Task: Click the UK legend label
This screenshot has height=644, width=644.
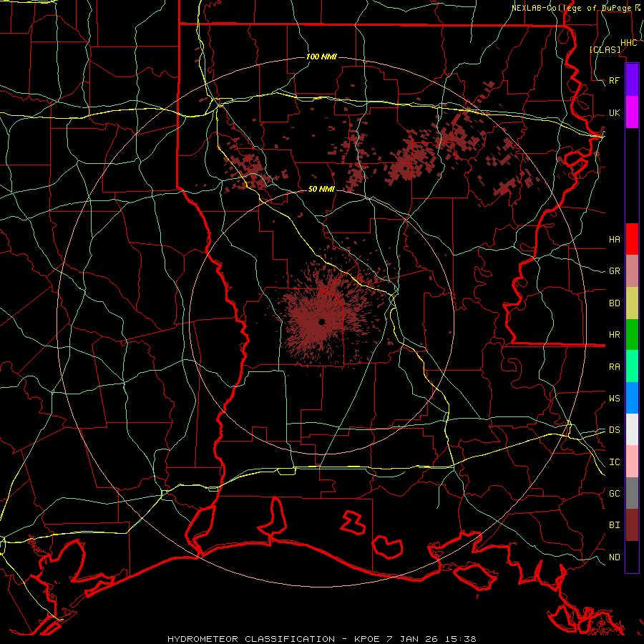Action: pos(615,112)
